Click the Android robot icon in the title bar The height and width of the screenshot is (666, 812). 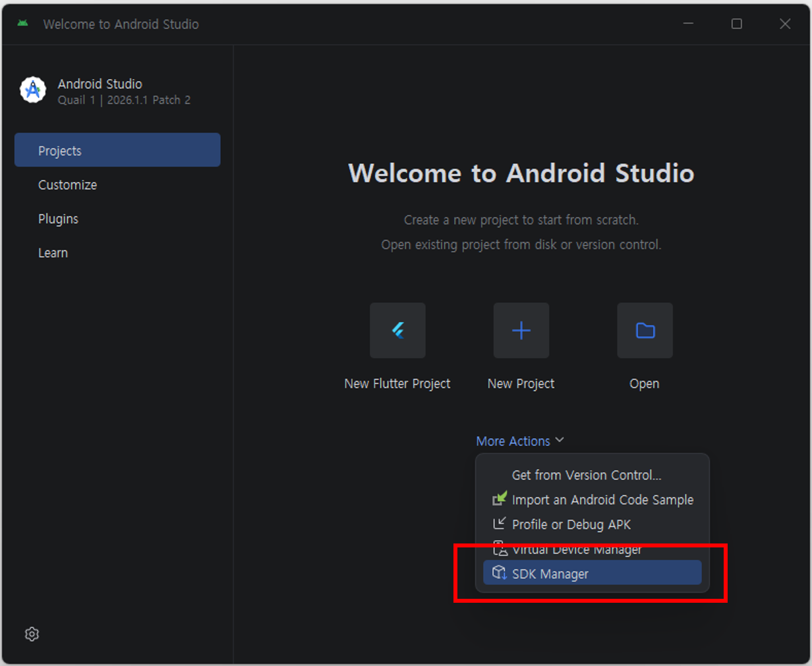click(x=23, y=24)
